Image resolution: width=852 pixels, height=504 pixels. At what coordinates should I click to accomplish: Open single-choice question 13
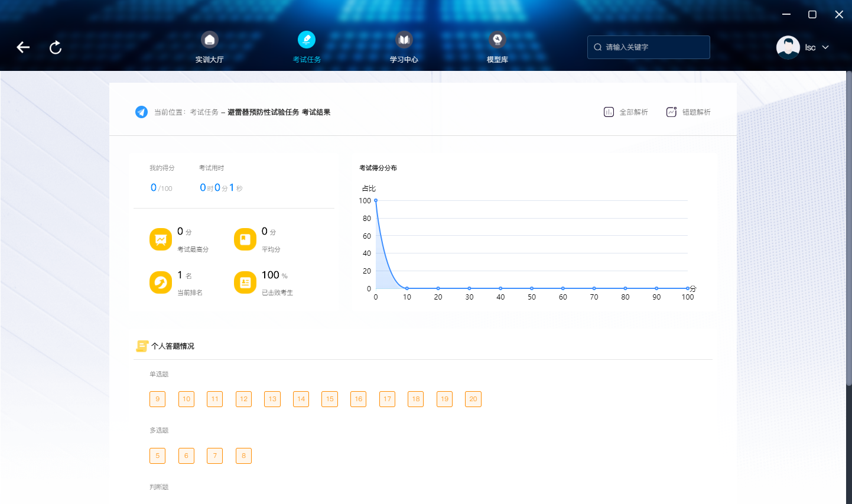[x=272, y=399]
